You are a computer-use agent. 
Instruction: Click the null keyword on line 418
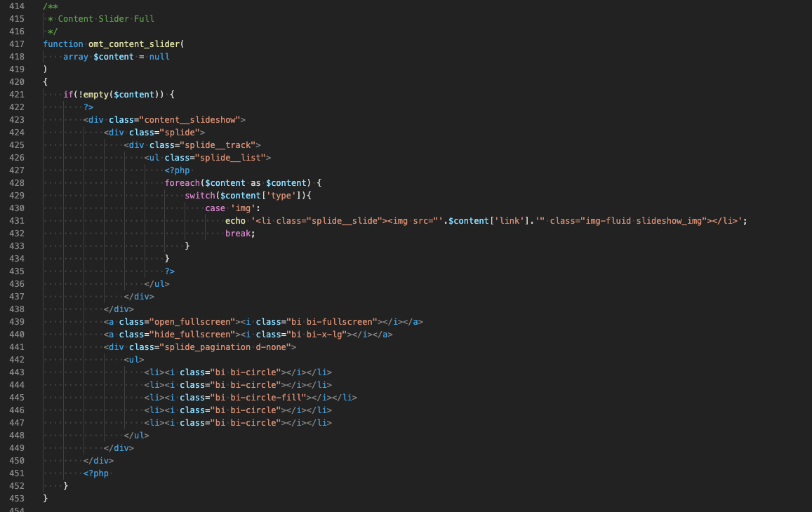[159, 57]
